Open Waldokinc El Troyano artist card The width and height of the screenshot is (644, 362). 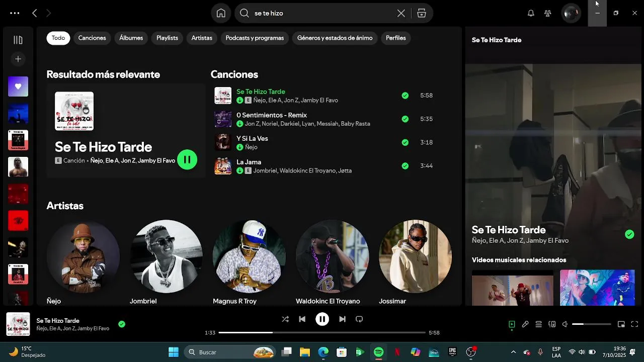tap(332, 262)
